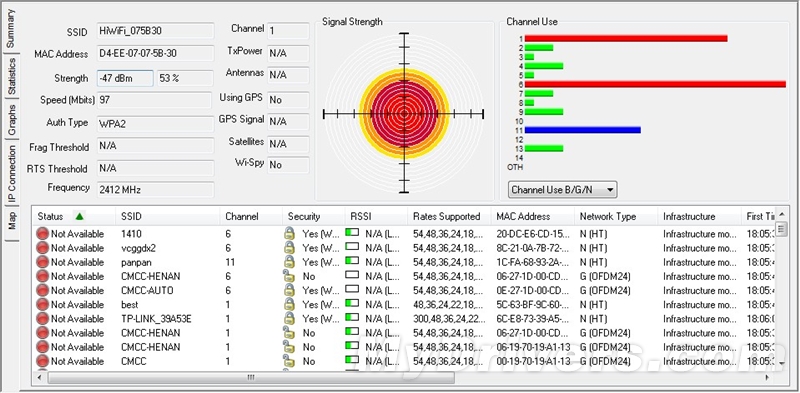This screenshot has width=800, height=393.
Task: Click the red status icon for network 1410
Action: (42, 234)
